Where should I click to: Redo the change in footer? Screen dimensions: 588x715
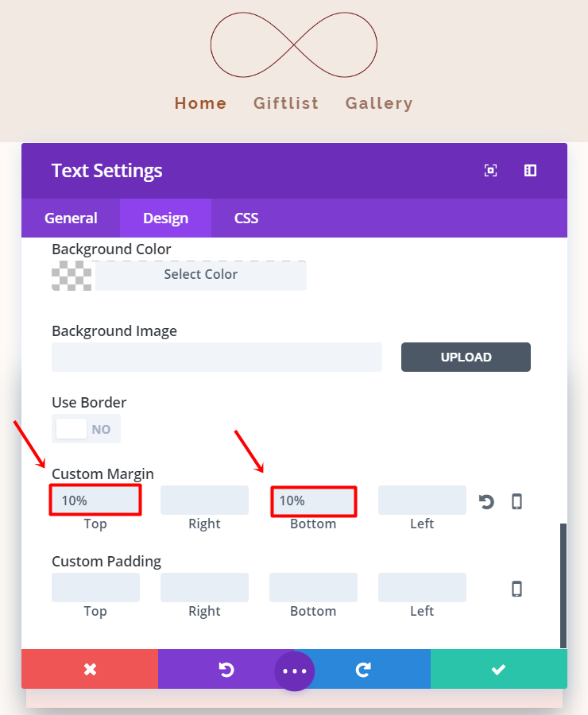pos(363,669)
